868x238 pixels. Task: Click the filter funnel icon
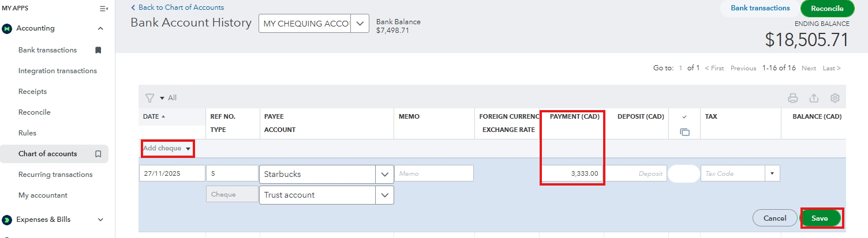tap(150, 98)
